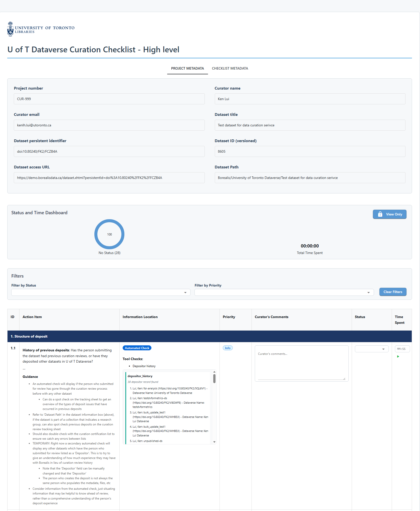Open the Filter by Priority dropdown
420x511 pixels.
coord(284,292)
